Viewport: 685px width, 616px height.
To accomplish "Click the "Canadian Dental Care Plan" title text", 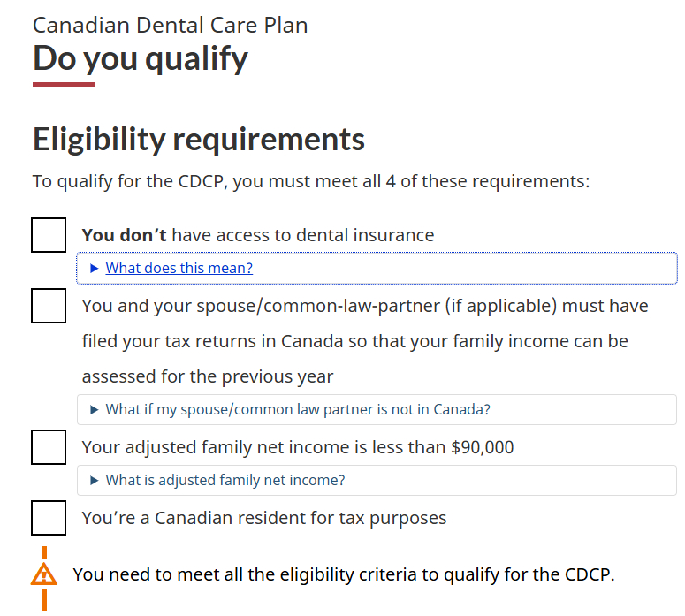I will click(x=171, y=25).
